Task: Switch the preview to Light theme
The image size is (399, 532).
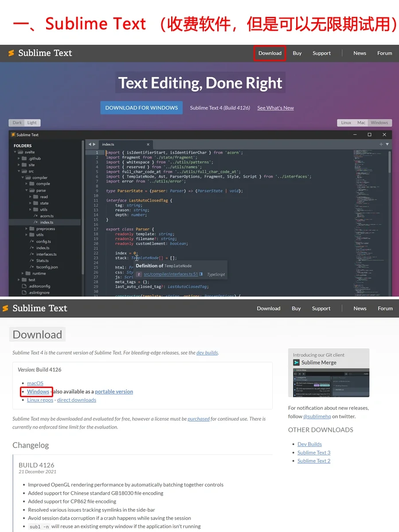Action: (x=32, y=123)
